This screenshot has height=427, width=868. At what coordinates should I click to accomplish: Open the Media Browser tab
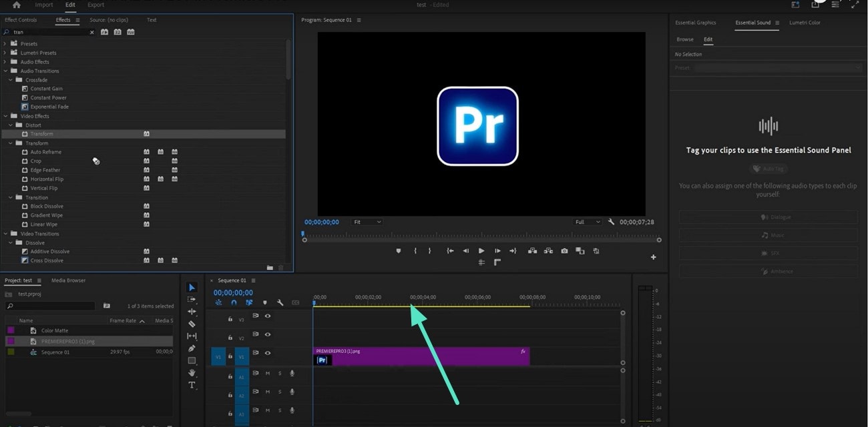(68, 280)
